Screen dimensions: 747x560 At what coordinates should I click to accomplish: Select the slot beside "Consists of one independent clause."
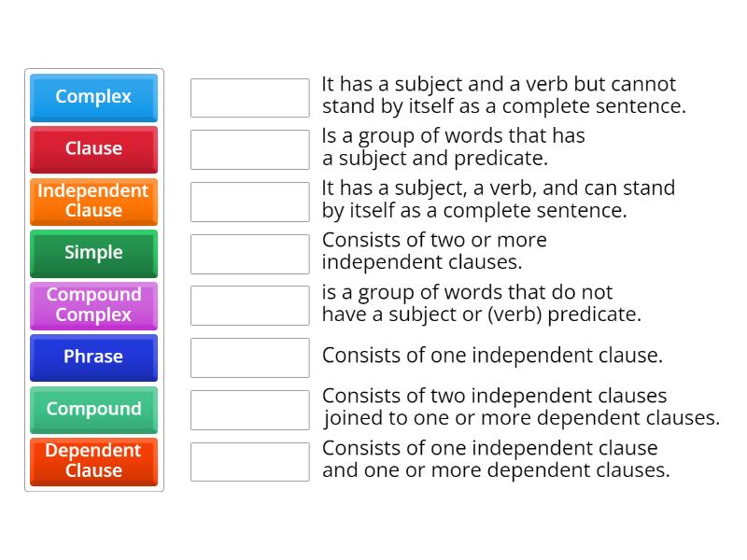[249, 357]
